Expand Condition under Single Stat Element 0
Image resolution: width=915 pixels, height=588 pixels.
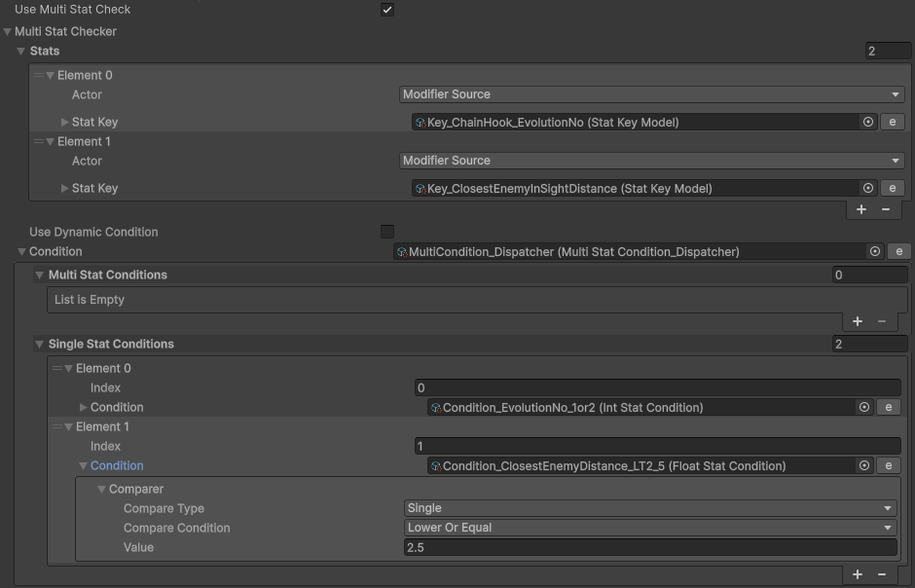click(x=84, y=407)
